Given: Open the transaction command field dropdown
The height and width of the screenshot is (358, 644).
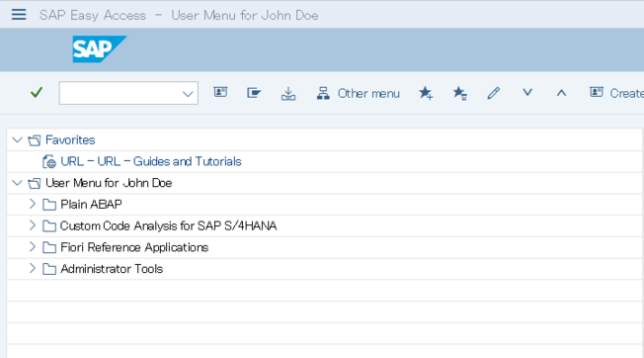Looking at the screenshot, I should pyautogui.click(x=188, y=94).
